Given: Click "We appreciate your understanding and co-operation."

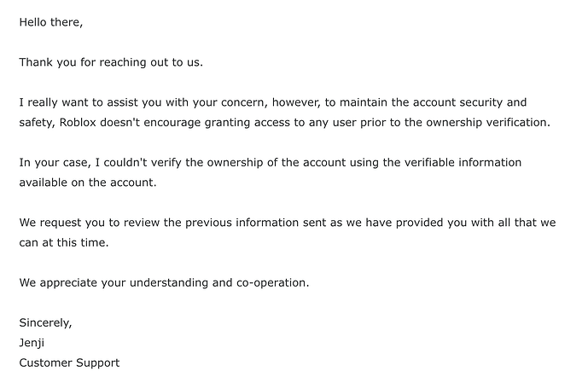Looking at the screenshot, I should tap(164, 281).
